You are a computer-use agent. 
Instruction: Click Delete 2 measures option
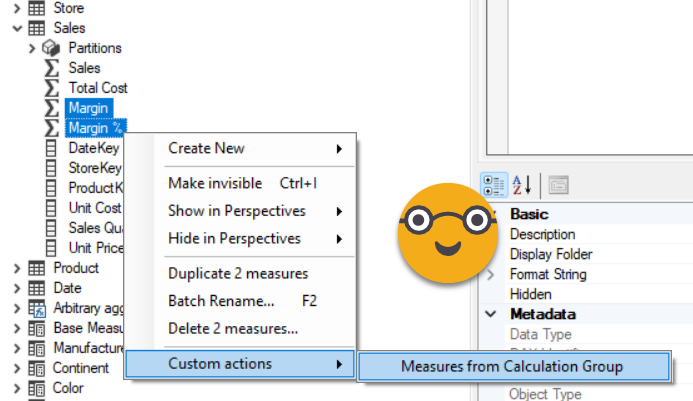click(x=232, y=327)
